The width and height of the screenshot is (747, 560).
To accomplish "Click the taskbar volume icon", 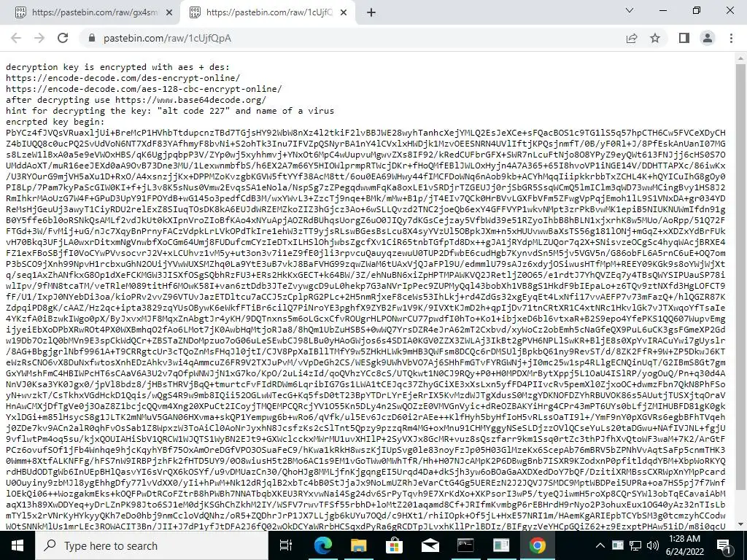I will [653, 545].
